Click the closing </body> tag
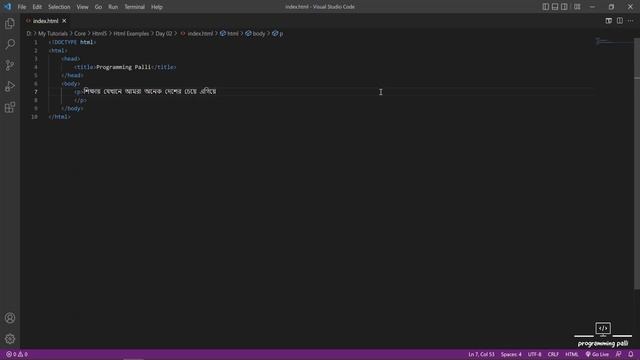Image resolution: width=640 pixels, height=360 pixels. click(x=72, y=109)
